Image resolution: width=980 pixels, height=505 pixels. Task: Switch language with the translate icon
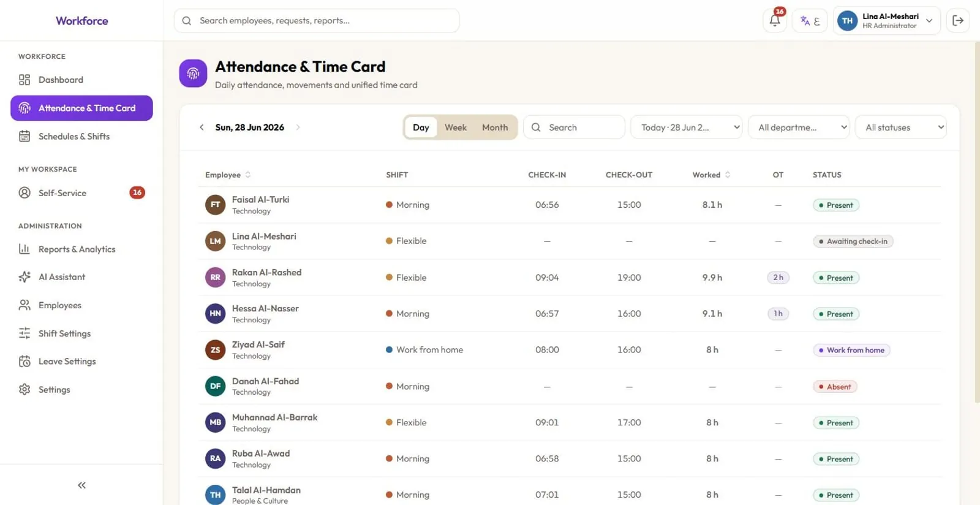[810, 20]
